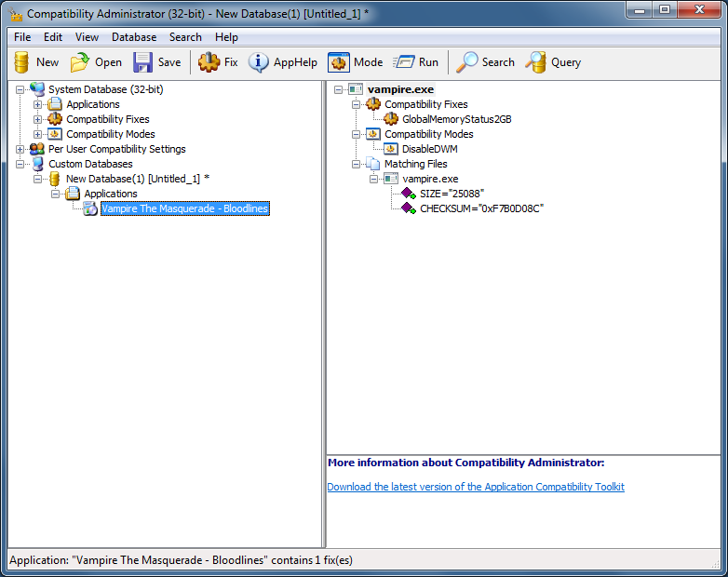The image size is (728, 577).
Task: Select the GlobalMemoryStatus2GB fix label
Action: (457, 119)
